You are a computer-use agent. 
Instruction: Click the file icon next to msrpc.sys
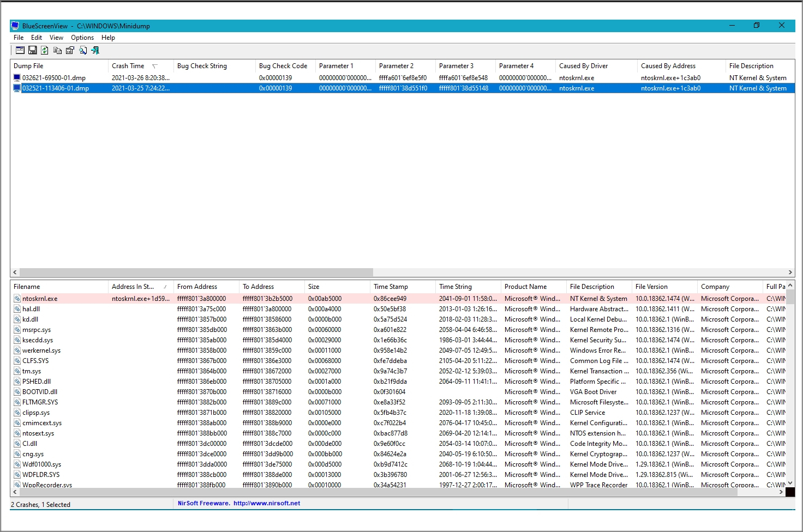[x=17, y=330]
